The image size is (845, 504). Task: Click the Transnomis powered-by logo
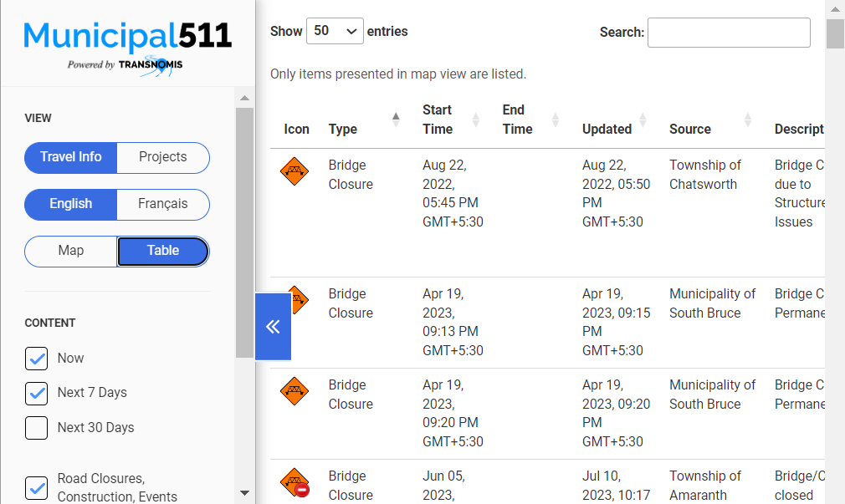pos(127,65)
